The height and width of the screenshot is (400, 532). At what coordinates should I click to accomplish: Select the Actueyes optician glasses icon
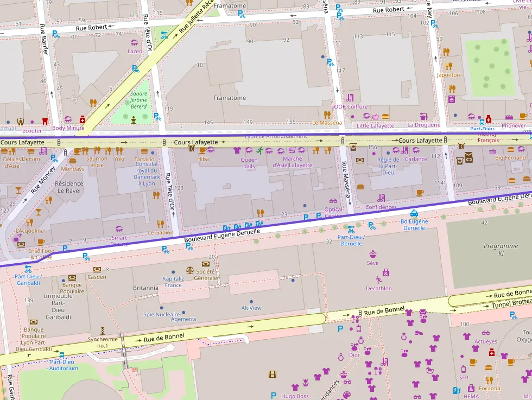click(x=485, y=333)
